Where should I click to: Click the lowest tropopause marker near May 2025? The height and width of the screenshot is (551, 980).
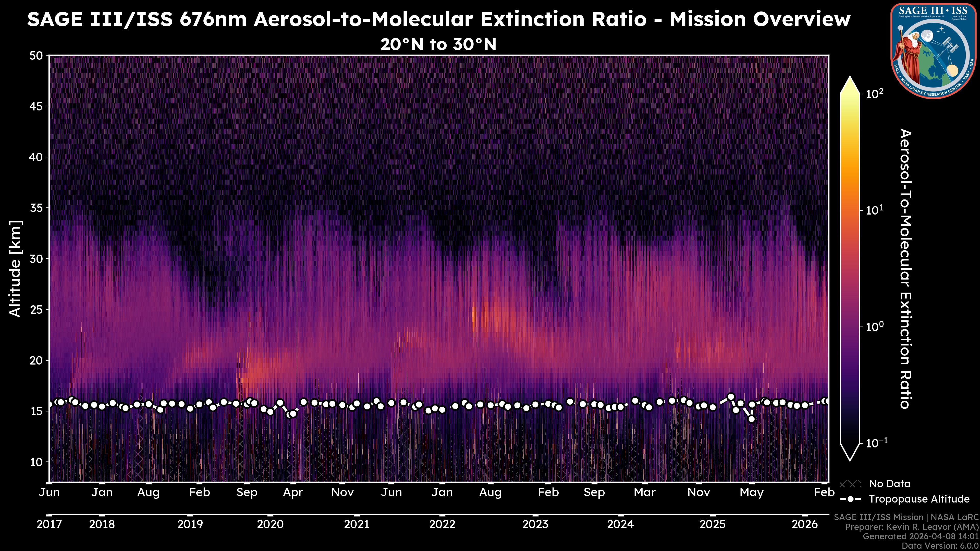(x=751, y=419)
